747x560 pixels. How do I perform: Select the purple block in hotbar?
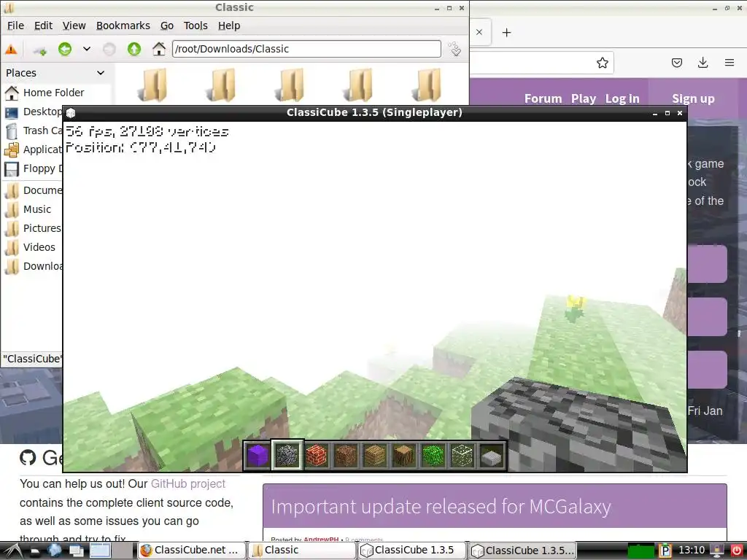[258, 455]
